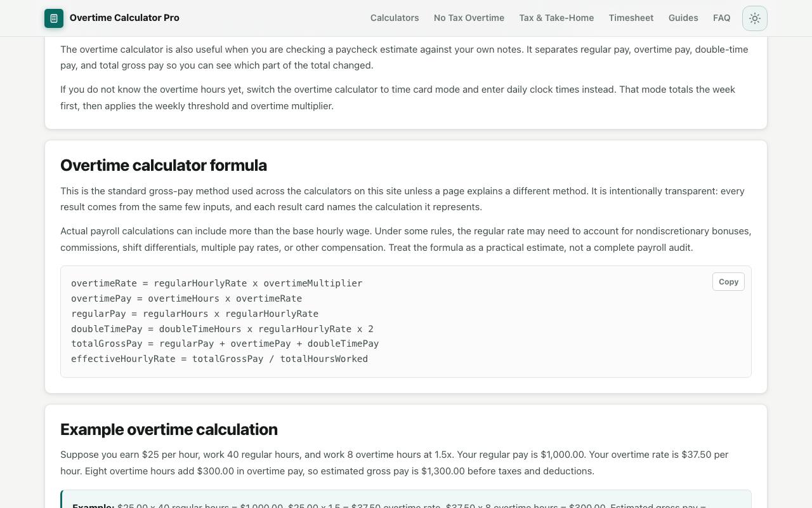Screen dimensions: 812x508
Task: Click the Overtime Calculator Pro site title
Action: point(124,18)
